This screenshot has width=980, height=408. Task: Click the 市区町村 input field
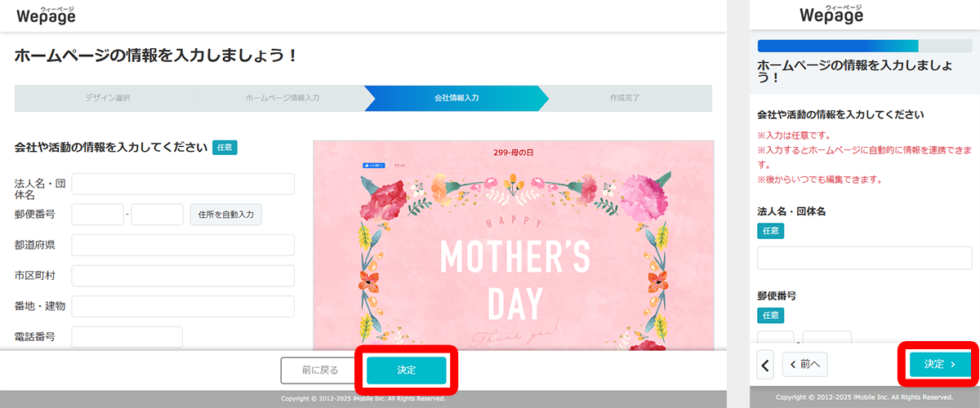click(183, 276)
